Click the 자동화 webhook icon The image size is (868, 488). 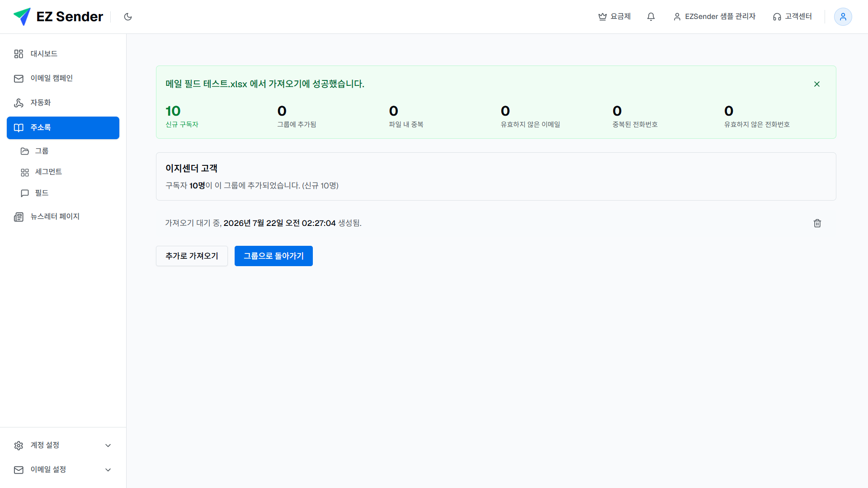(x=19, y=103)
